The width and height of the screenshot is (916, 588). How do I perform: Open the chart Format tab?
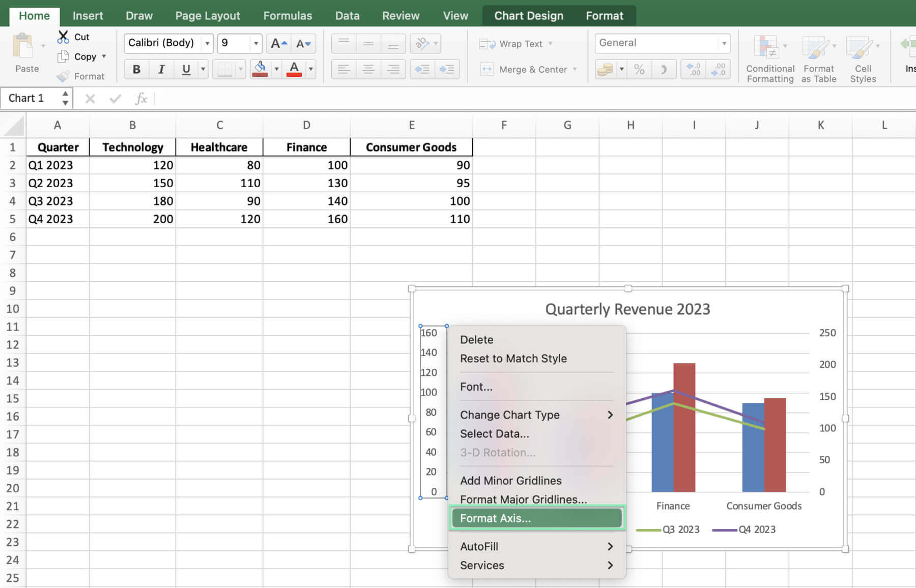coord(604,16)
